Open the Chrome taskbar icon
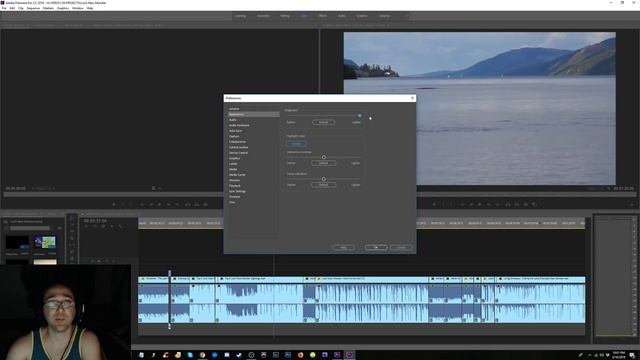This screenshot has width=640, height=360. (202, 355)
